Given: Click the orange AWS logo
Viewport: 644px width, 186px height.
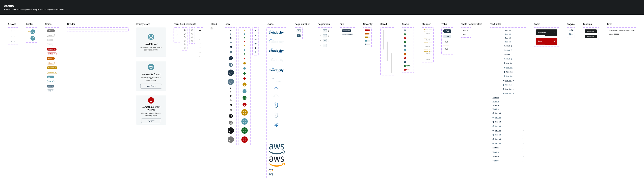Looking at the screenshot, I should coord(277,161).
